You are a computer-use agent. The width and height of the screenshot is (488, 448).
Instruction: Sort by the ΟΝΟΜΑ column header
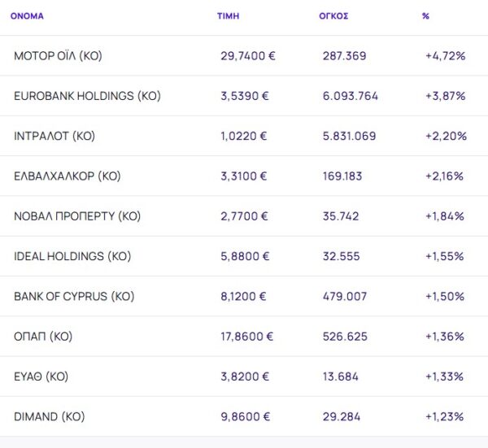27,15
